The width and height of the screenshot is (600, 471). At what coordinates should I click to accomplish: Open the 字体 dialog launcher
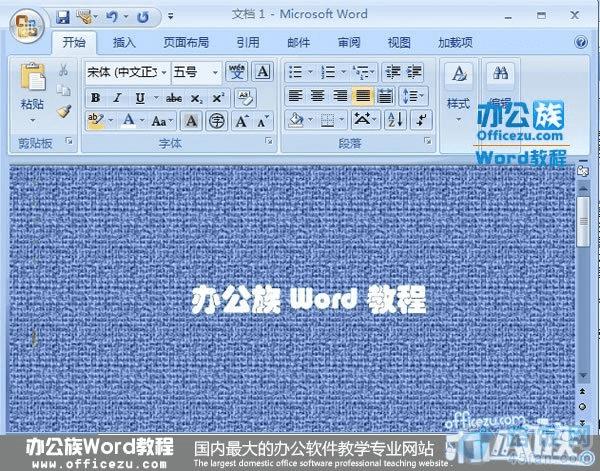tap(269, 141)
